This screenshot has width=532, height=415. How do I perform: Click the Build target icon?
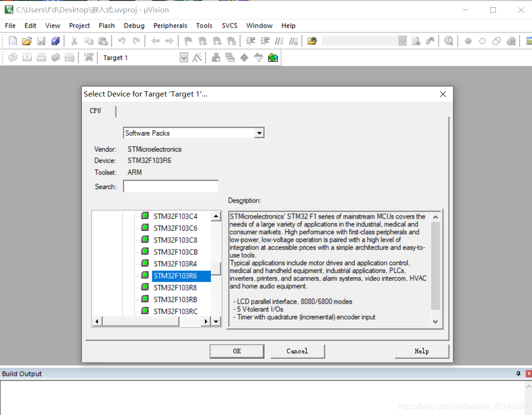click(x=27, y=58)
